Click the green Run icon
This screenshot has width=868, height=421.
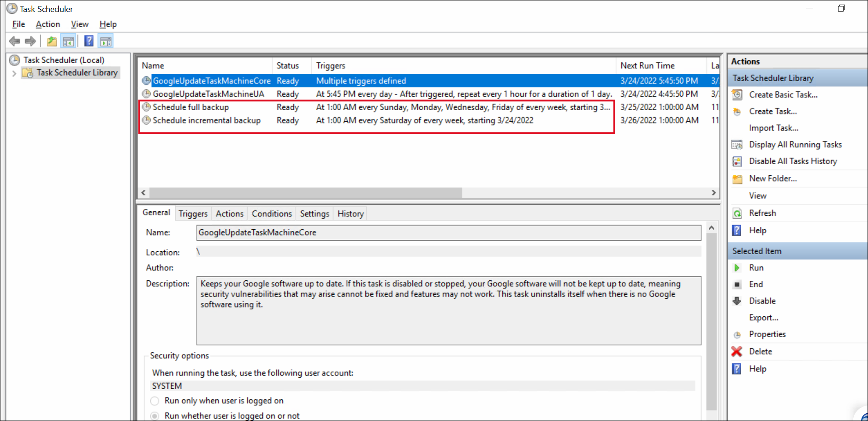tap(737, 268)
